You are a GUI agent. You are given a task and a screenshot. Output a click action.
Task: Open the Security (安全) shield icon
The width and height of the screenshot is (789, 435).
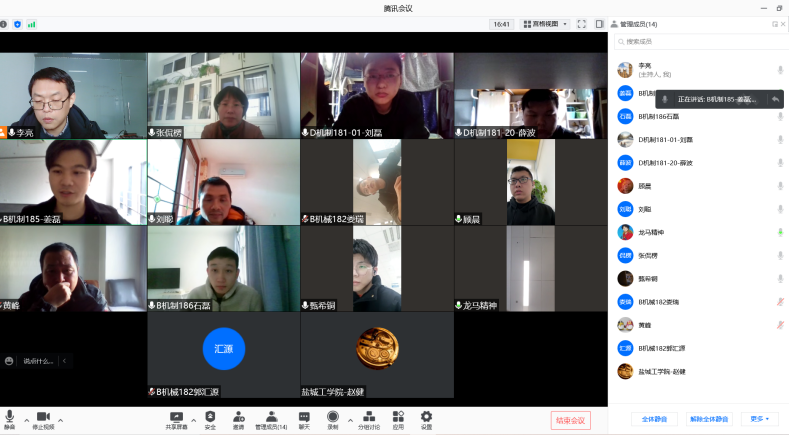[210, 418]
